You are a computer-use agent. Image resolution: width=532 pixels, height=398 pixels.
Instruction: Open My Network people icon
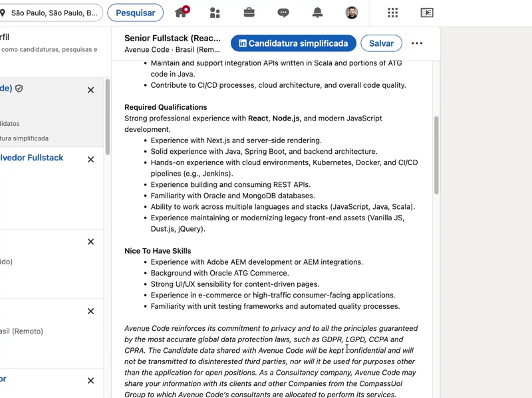(215, 13)
